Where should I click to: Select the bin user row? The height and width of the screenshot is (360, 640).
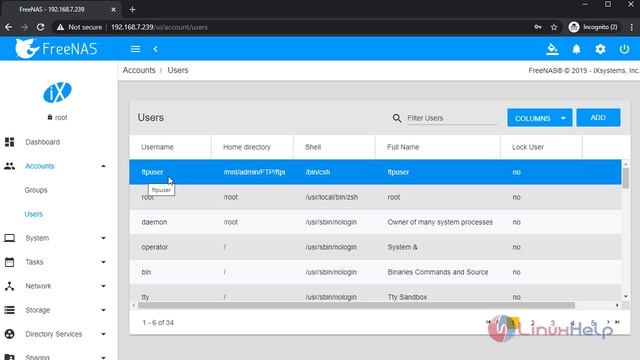tap(375, 272)
